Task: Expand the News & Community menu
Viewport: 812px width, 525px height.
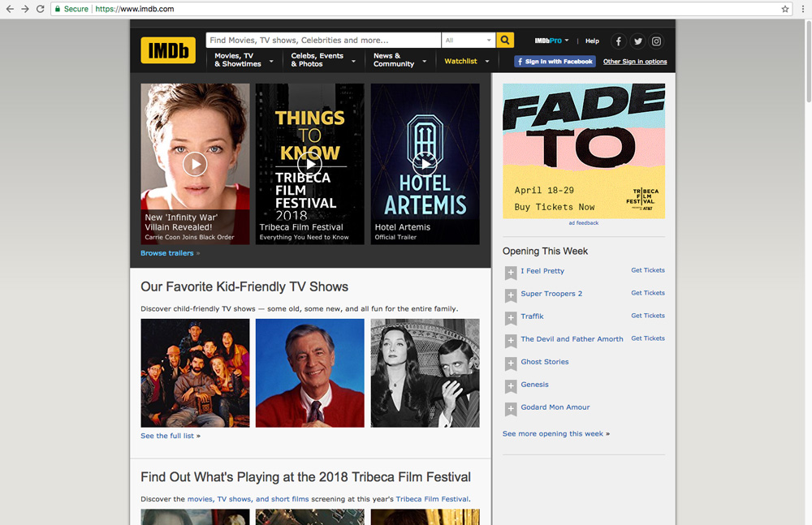Action: pos(400,60)
